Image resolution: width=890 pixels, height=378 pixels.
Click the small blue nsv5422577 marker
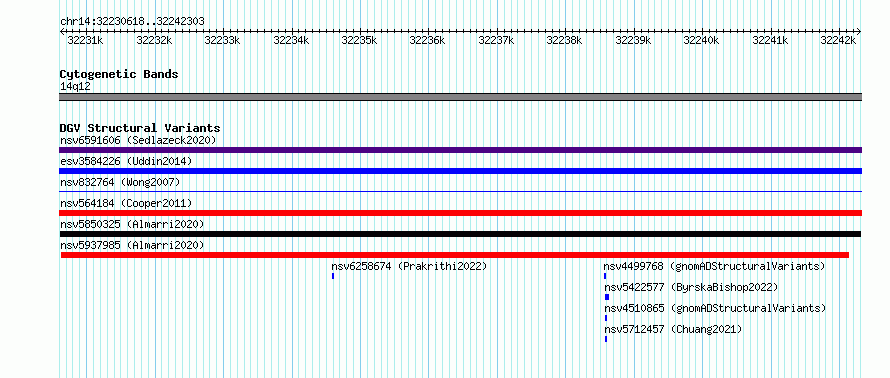607,297
